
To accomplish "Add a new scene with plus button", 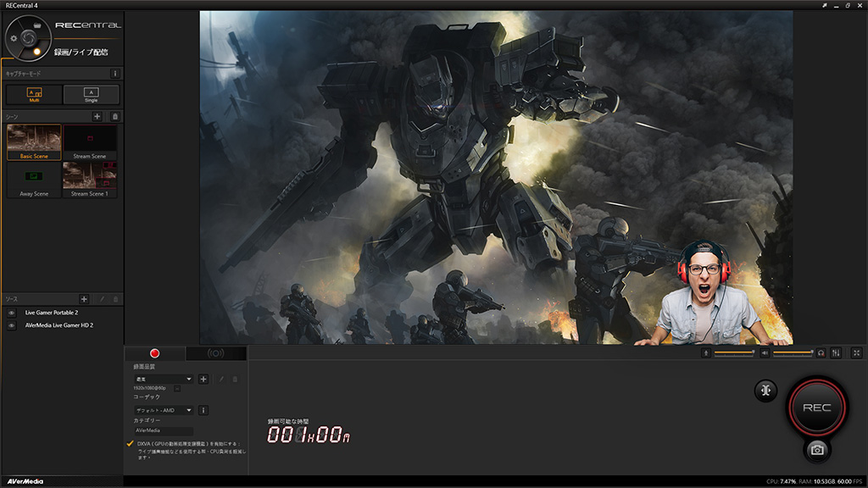I will tap(97, 116).
